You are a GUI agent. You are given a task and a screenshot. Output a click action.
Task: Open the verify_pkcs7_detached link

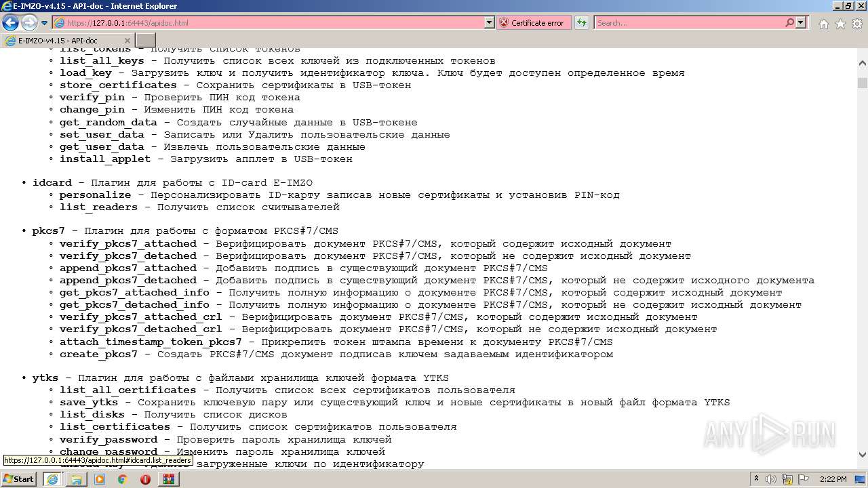128,256
